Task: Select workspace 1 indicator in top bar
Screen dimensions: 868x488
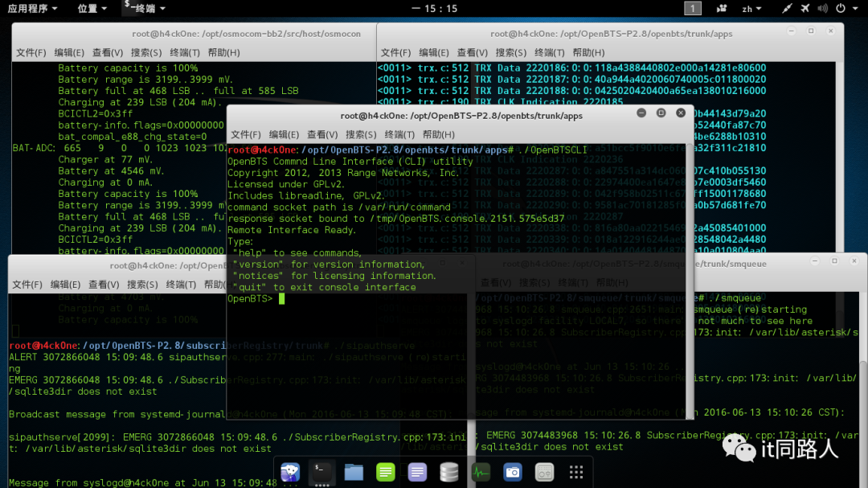Action: click(693, 8)
